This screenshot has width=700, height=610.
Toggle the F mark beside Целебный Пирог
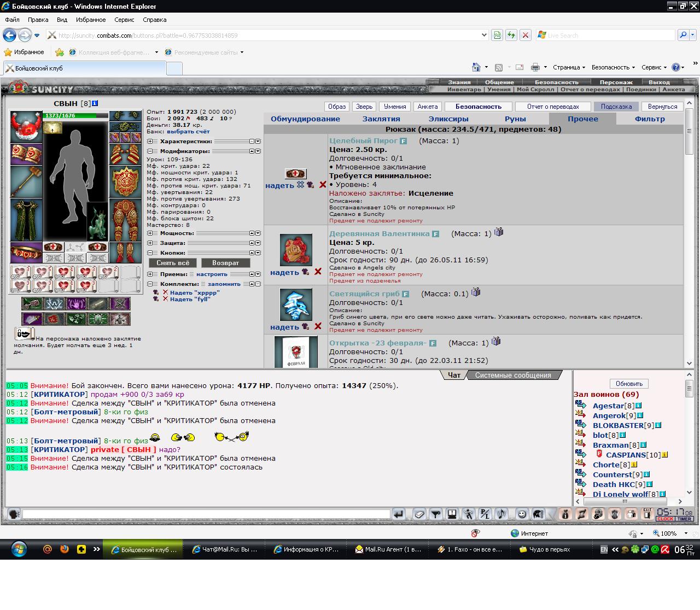(x=404, y=141)
